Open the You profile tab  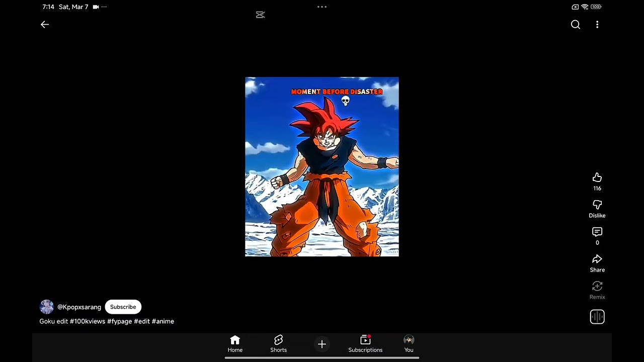pos(409,344)
